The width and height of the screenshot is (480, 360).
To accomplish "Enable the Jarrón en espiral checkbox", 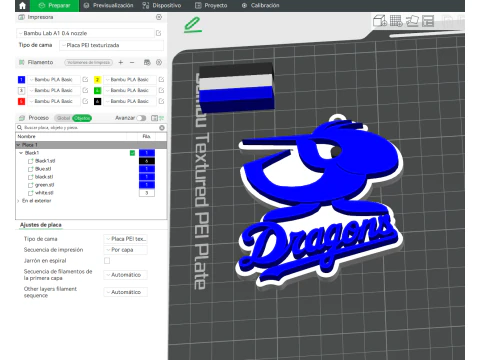I will click(x=107, y=261).
